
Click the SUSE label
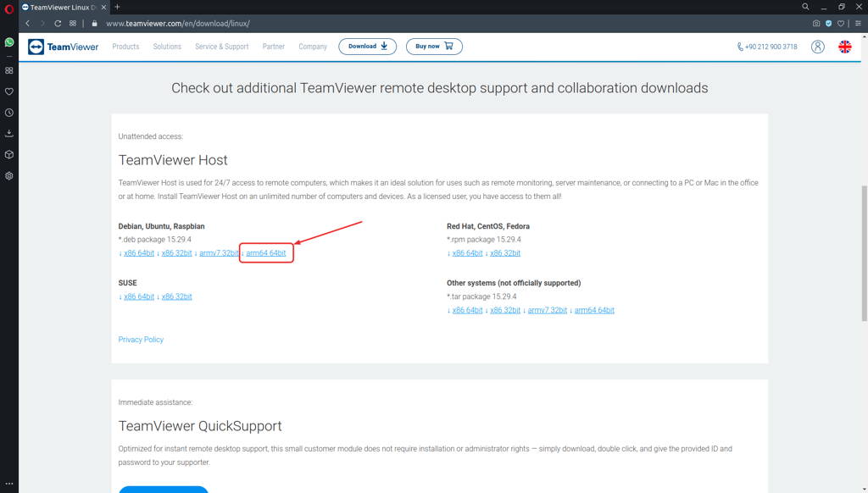click(127, 283)
